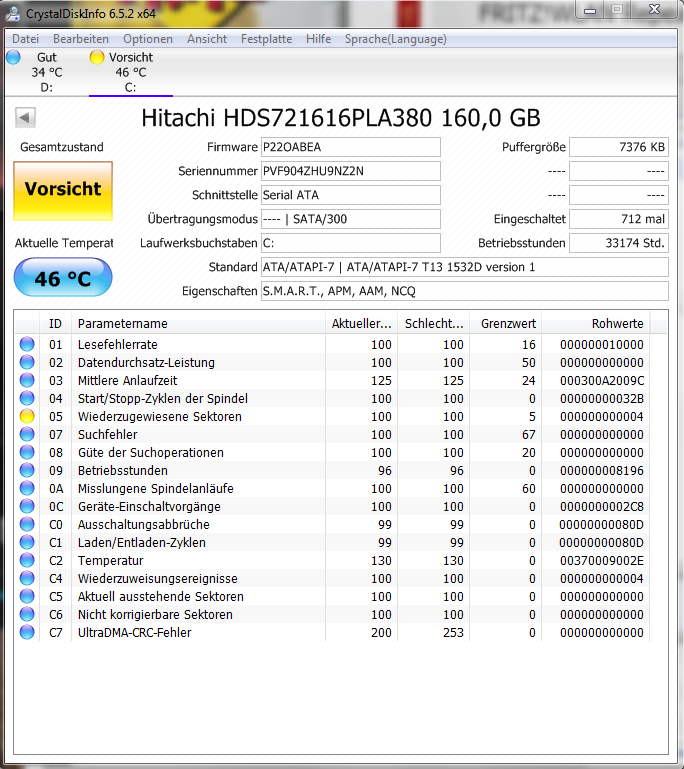Click status icon for Wiederzuweisungsereignisse

(27, 578)
